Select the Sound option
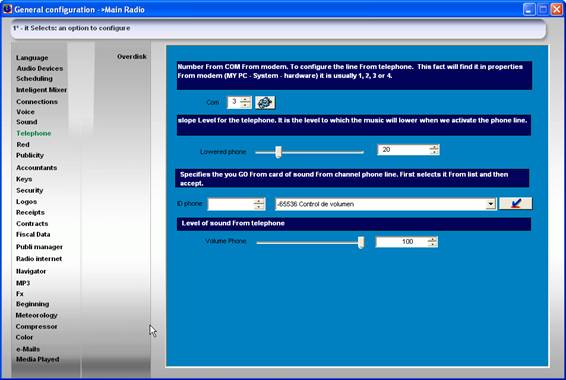Screen dimensions: 566x380 point(27,122)
